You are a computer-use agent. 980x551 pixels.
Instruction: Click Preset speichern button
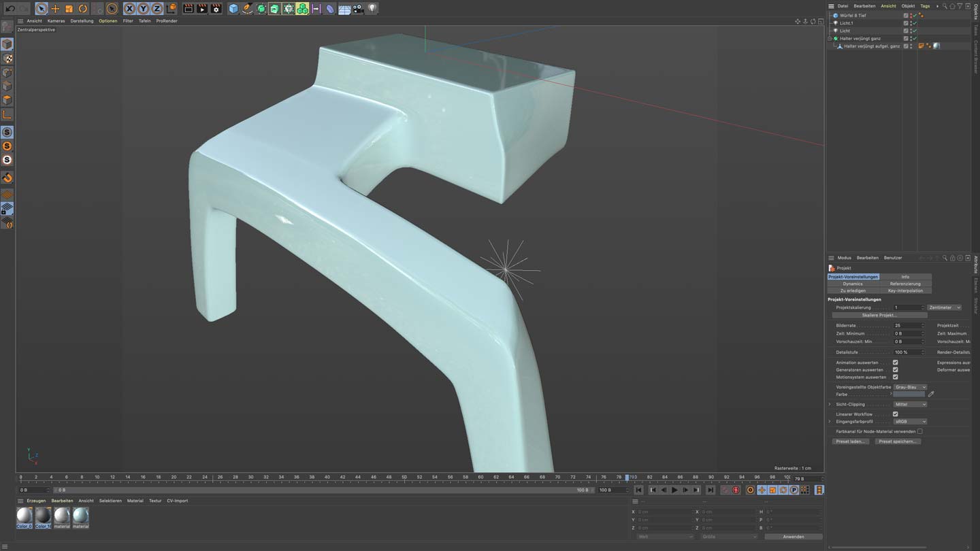tap(898, 441)
